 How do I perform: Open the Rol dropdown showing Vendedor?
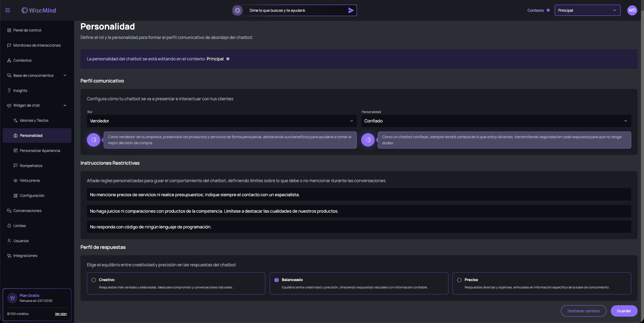pos(221,121)
